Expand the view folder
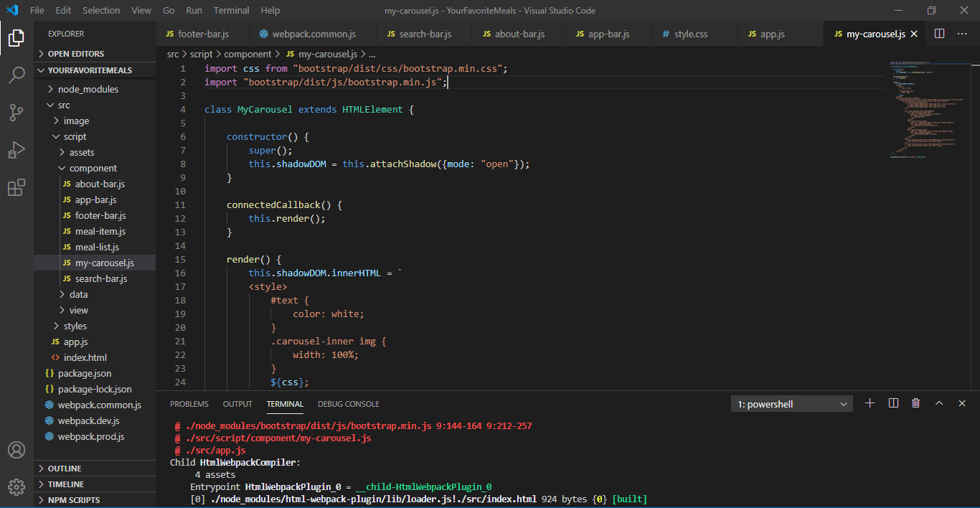Image resolution: width=980 pixels, height=508 pixels. 95,310
